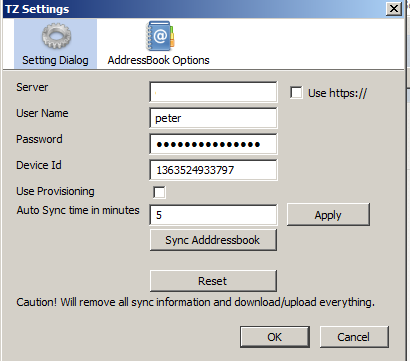Click the TZ Settings title bar text
Viewport: 410px width, 361px height.
point(37,9)
